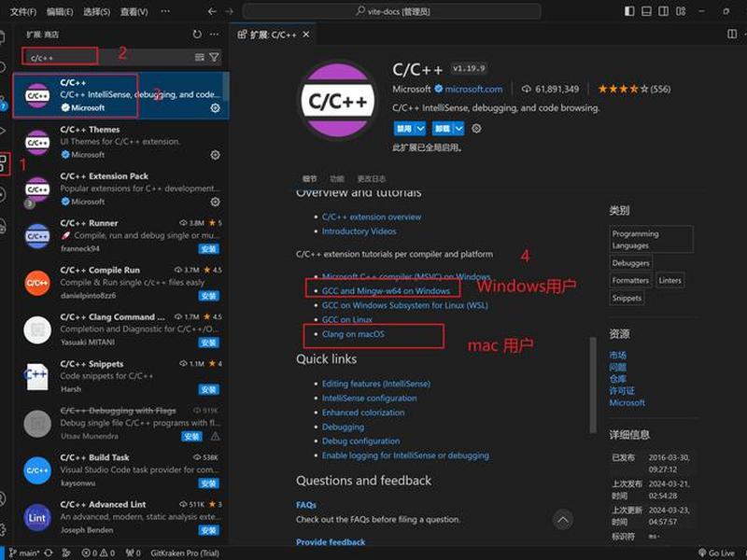Open the Selection menu

tap(97, 11)
